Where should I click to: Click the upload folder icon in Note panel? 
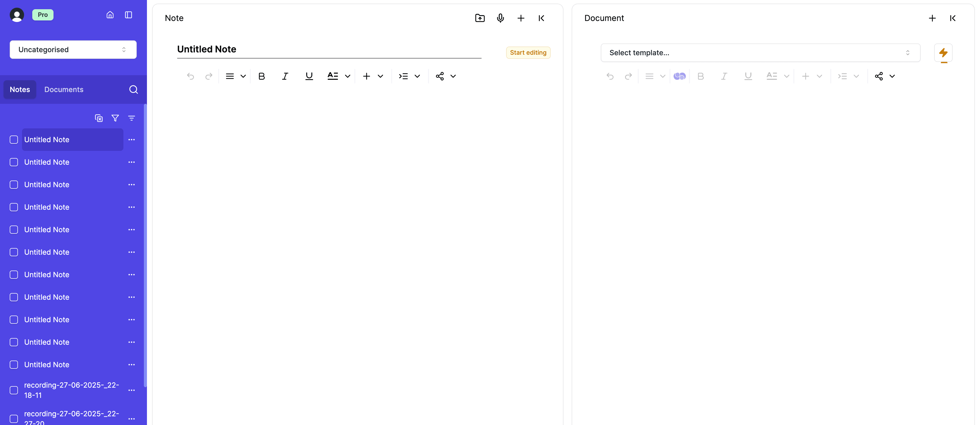click(480, 18)
